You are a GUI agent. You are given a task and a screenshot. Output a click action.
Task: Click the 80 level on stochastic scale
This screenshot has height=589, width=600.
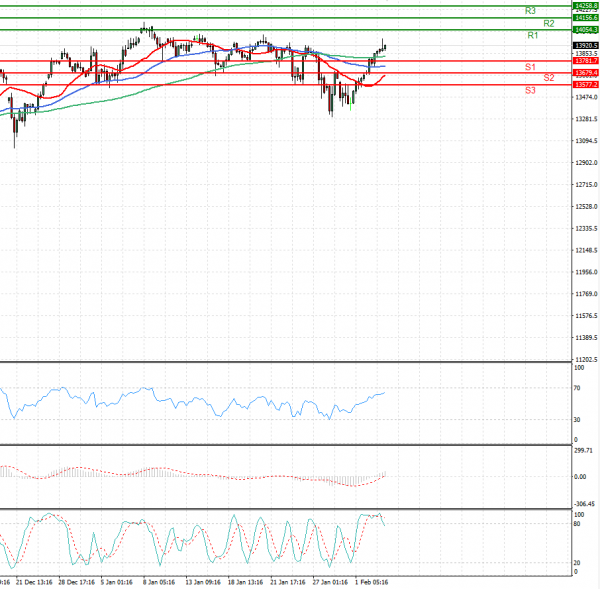pos(577,524)
